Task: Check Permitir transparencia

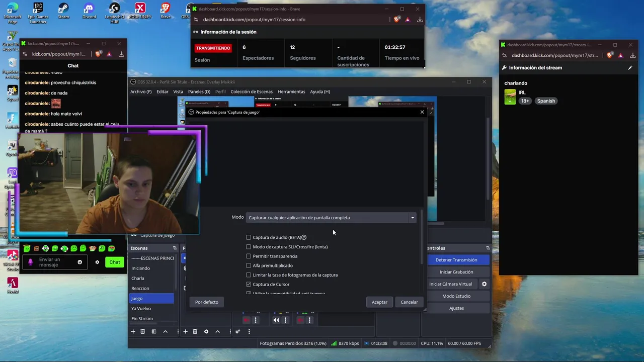Action: [249, 256]
